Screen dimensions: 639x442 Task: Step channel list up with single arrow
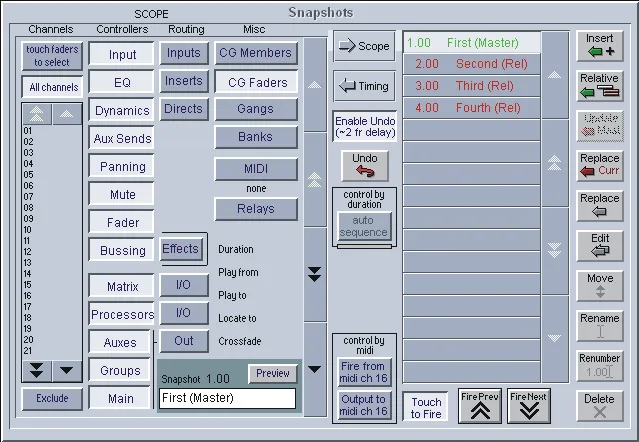67,114
